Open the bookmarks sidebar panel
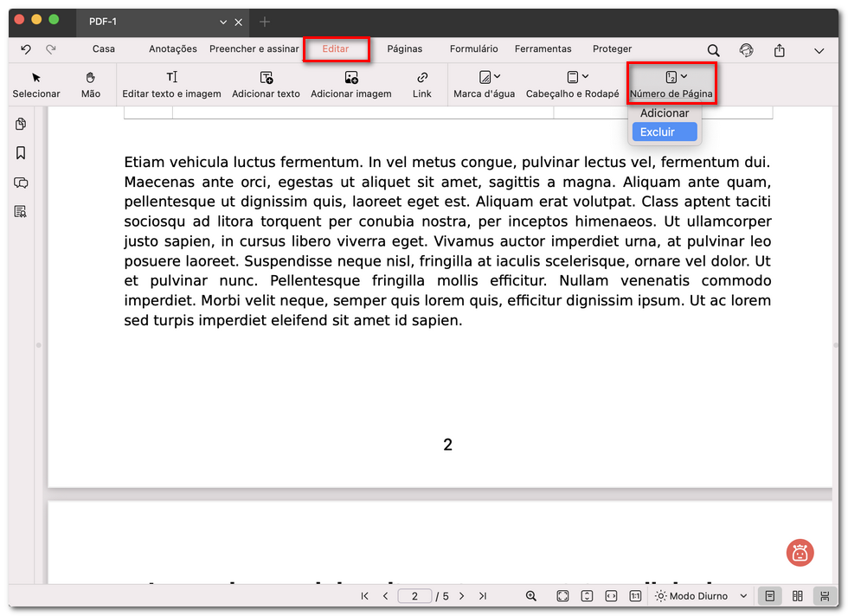This screenshot has width=848, height=616. point(20,153)
